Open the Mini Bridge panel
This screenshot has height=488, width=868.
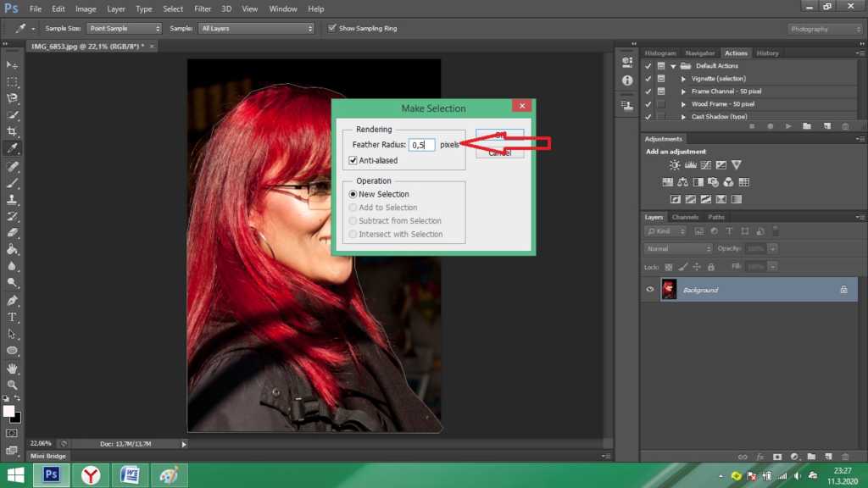pyautogui.click(x=48, y=456)
